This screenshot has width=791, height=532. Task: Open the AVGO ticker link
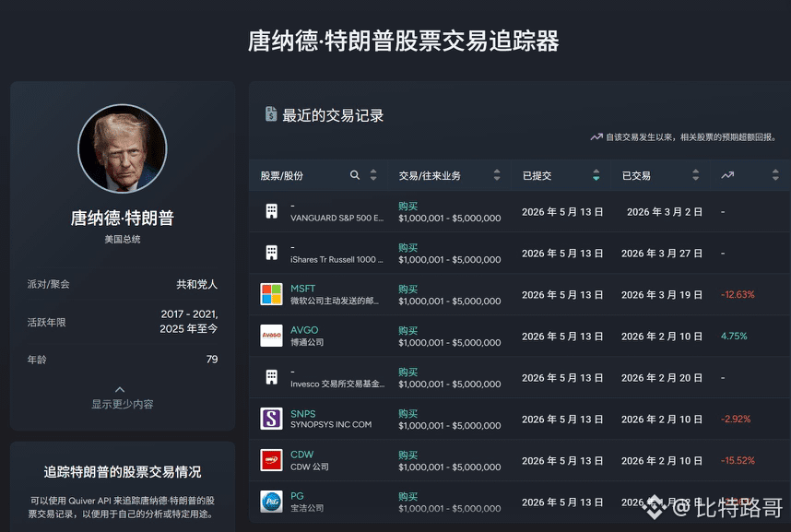pos(304,329)
